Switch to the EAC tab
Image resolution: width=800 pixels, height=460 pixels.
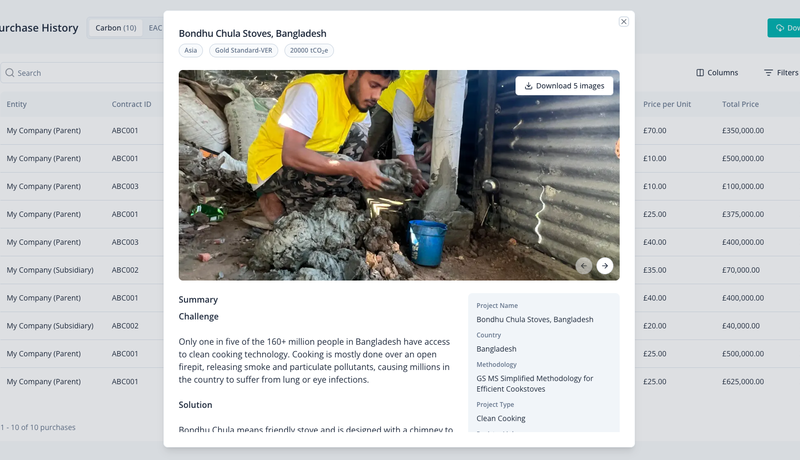point(155,28)
